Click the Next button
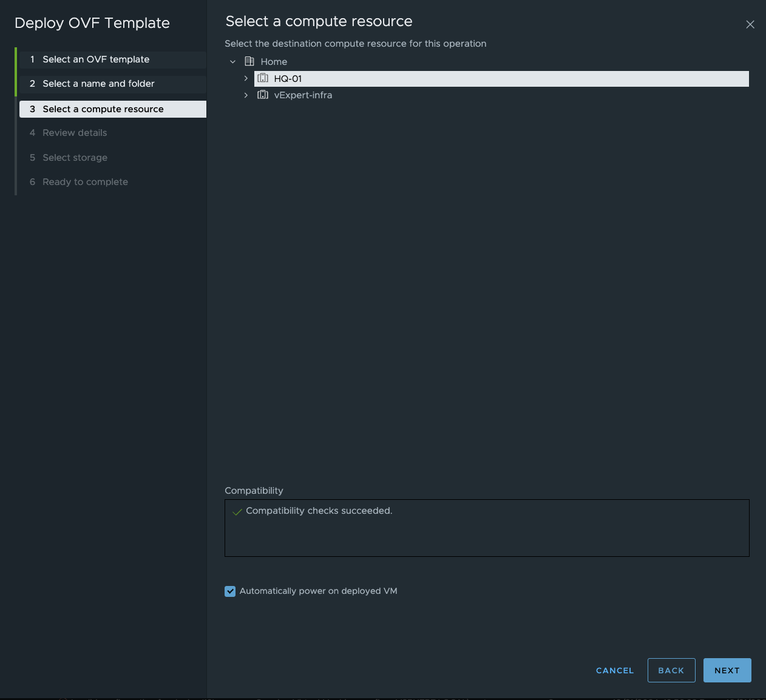766x700 pixels. tap(727, 670)
